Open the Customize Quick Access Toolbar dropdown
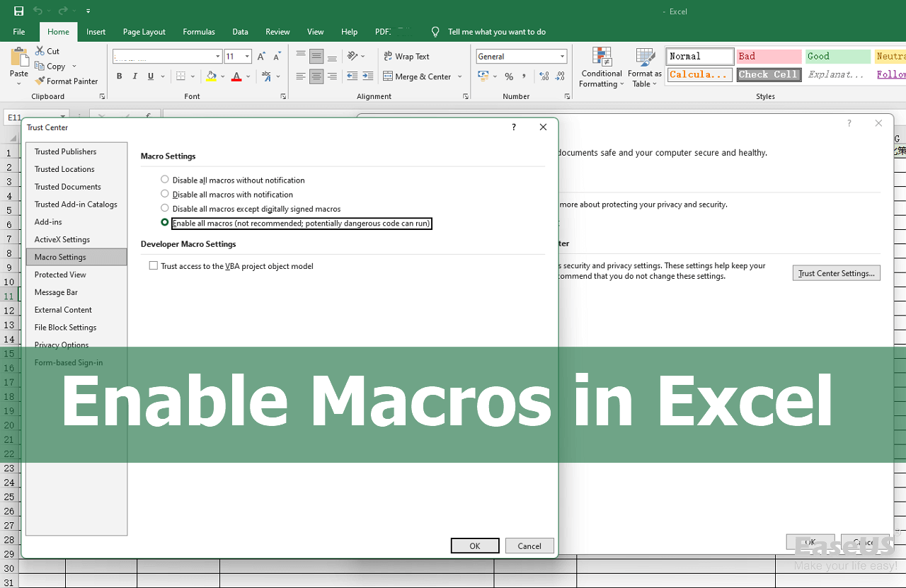This screenshot has height=588, width=906. point(88,11)
